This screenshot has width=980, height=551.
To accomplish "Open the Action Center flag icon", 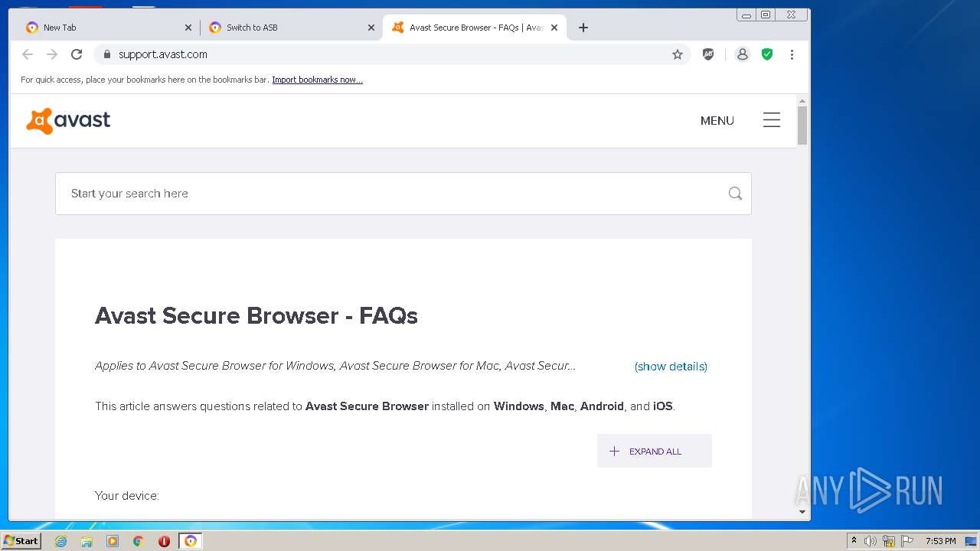I will 907,541.
